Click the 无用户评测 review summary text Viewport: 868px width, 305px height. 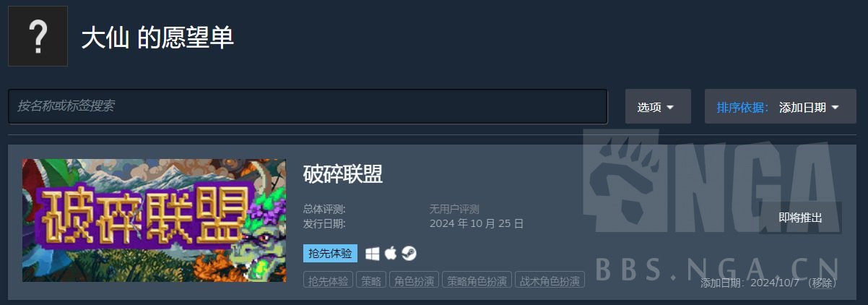click(x=454, y=209)
